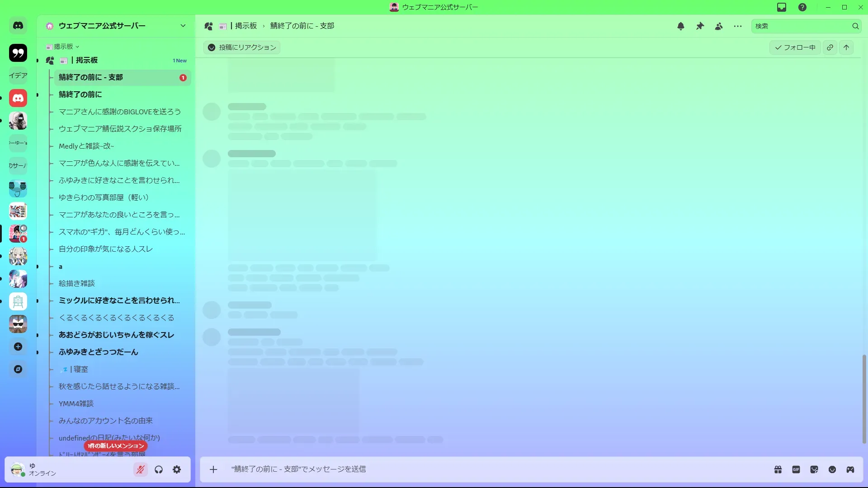Image resolution: width=868 pixels, height=488 pixels.
Task: Select the 絵描き雑談 thread
Action: tap(77, 283)
